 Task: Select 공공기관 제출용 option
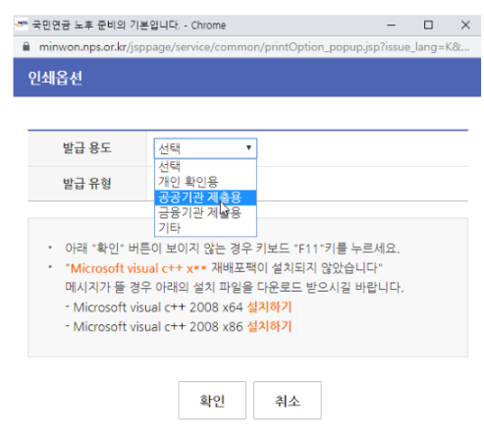[205, 197]
